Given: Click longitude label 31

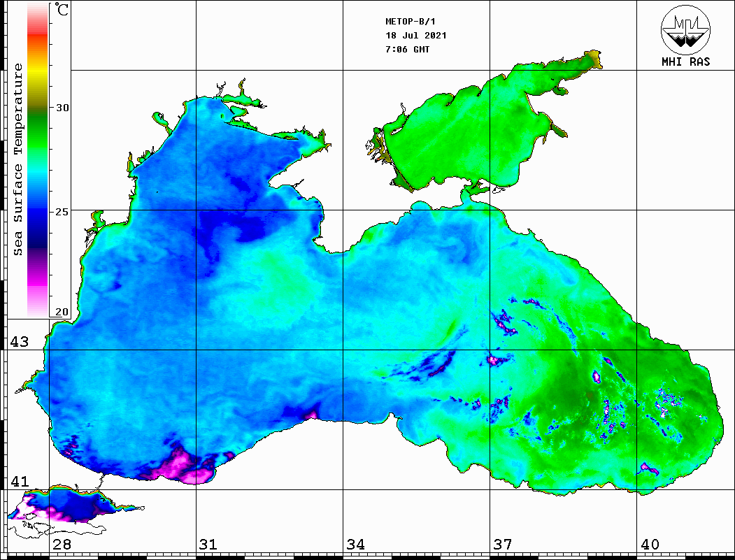Looking at the screenshot, I should [x=208, y=545].
